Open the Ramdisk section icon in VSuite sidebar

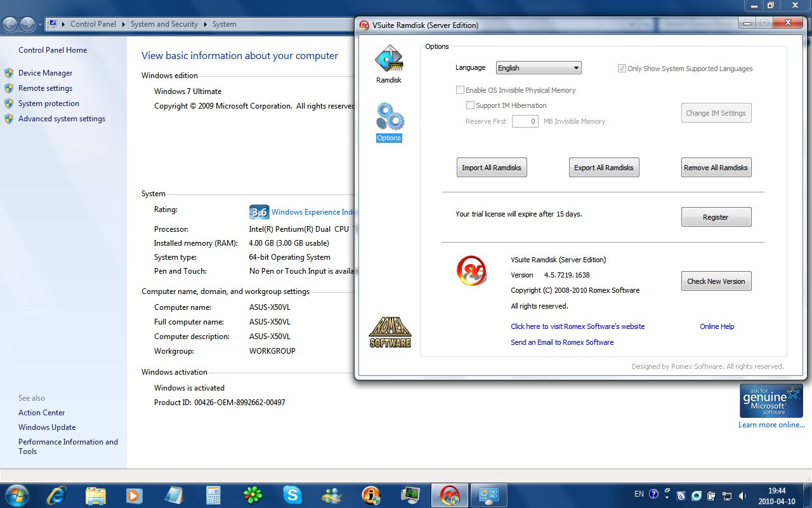[389, 59]
